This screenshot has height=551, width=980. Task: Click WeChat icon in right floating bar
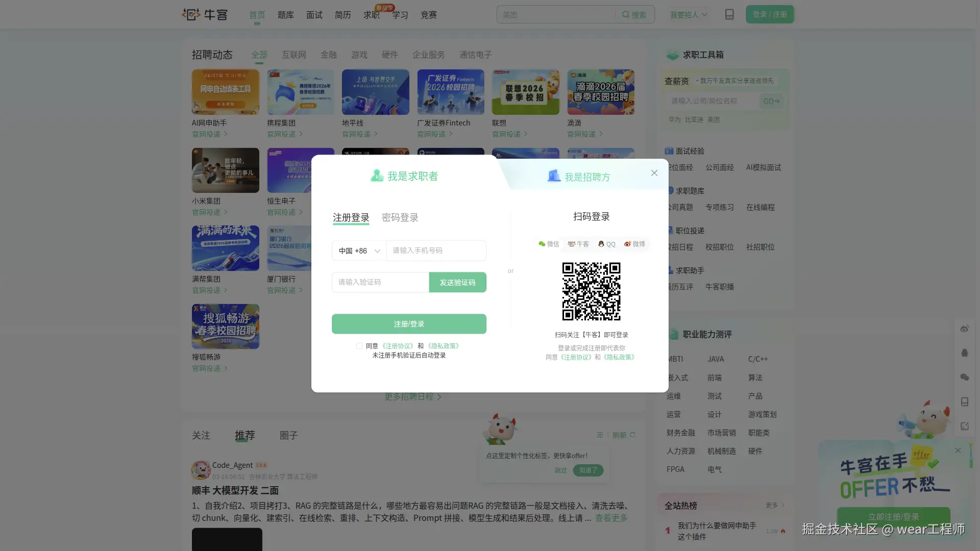pos(964,378)
